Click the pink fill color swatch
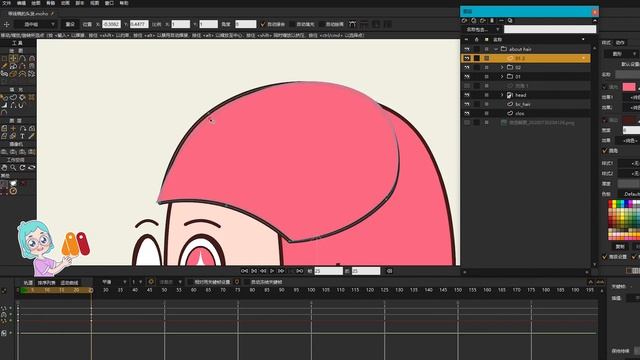This screenshot has width=640, height=360. tap(629, 87)
